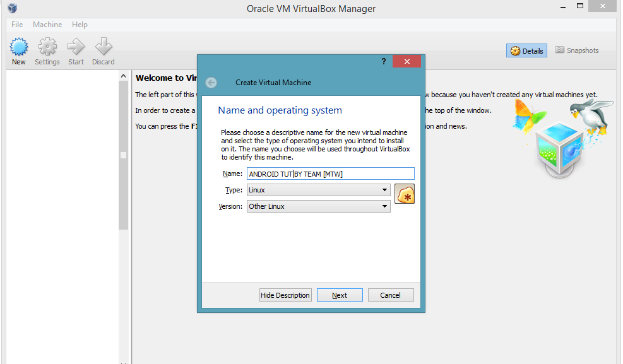623x364 pixels.
Task: Switch to the Details view
Action: pos(526,51)
